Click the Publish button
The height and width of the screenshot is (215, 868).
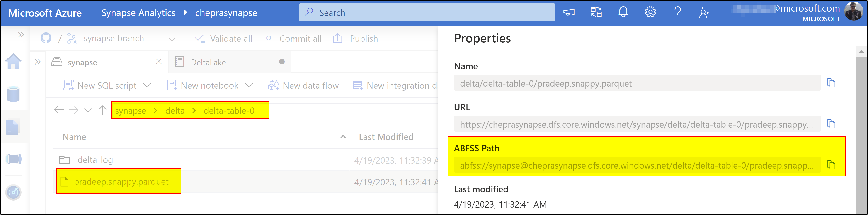[x=356, y=39]
